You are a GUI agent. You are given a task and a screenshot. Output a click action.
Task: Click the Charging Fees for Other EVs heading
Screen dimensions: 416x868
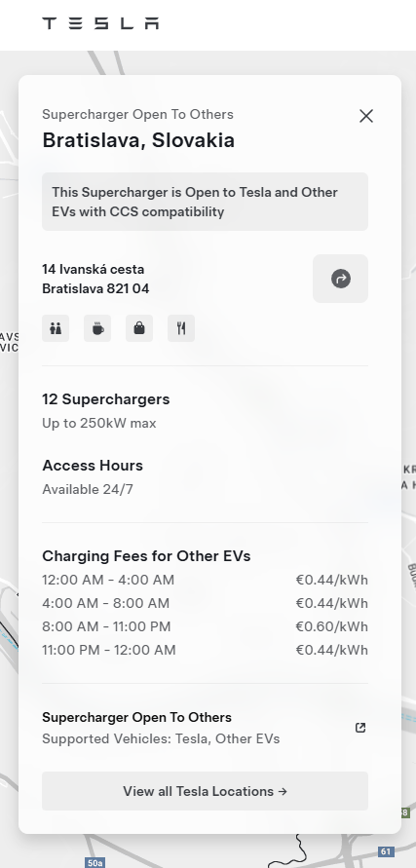tap(146, 556)
